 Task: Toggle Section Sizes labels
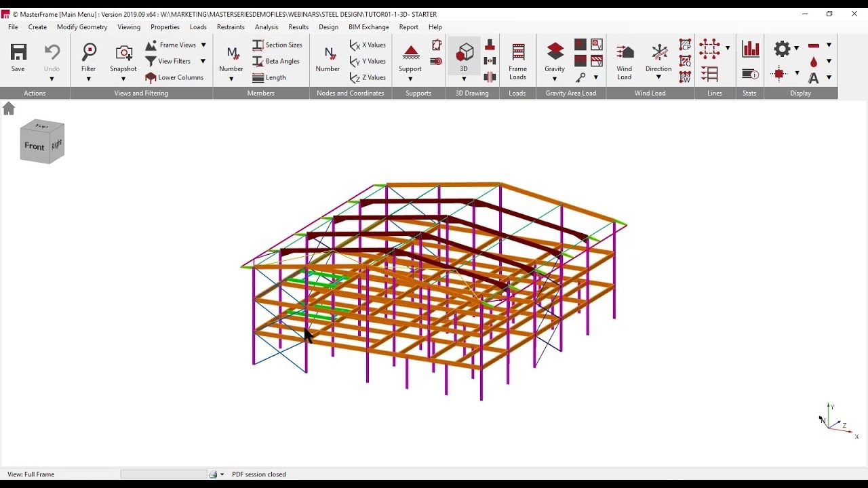pos(277,45)
